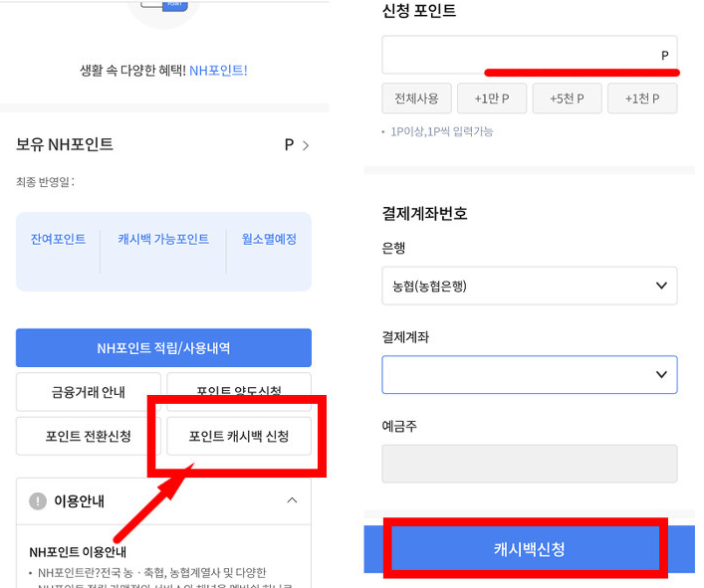Select the 잔여포인트 tab

coord(58,239)
